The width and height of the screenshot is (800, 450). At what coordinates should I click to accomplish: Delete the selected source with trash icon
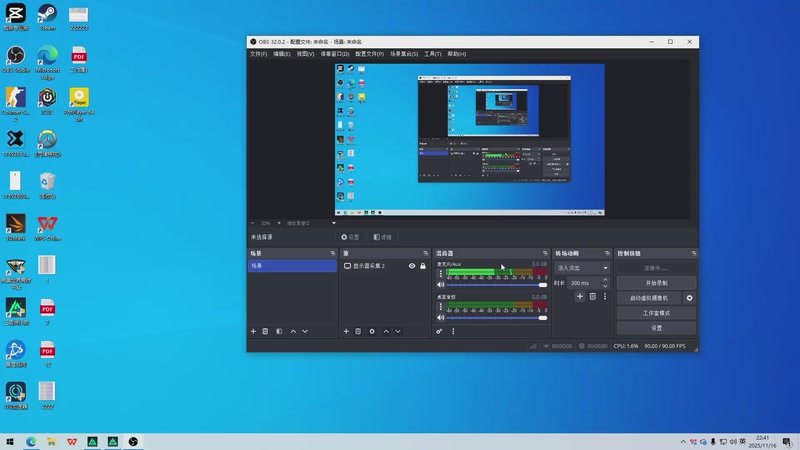point(358,331)
